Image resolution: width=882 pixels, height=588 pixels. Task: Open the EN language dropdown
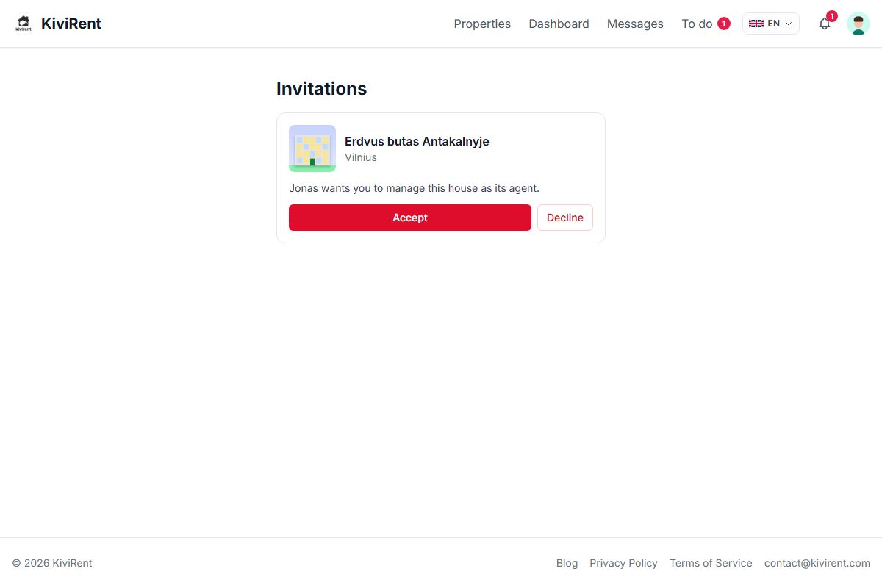coord(770,24)
